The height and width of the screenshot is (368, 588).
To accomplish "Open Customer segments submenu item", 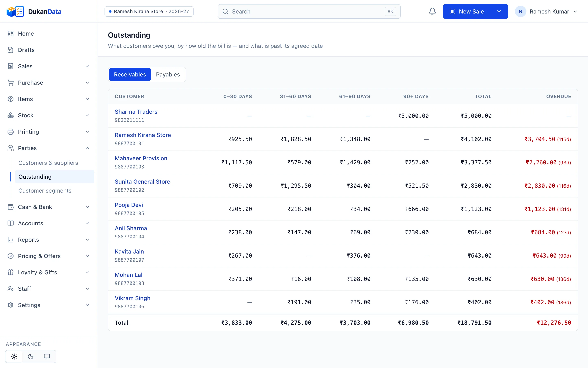I will (x=45, y=191).
